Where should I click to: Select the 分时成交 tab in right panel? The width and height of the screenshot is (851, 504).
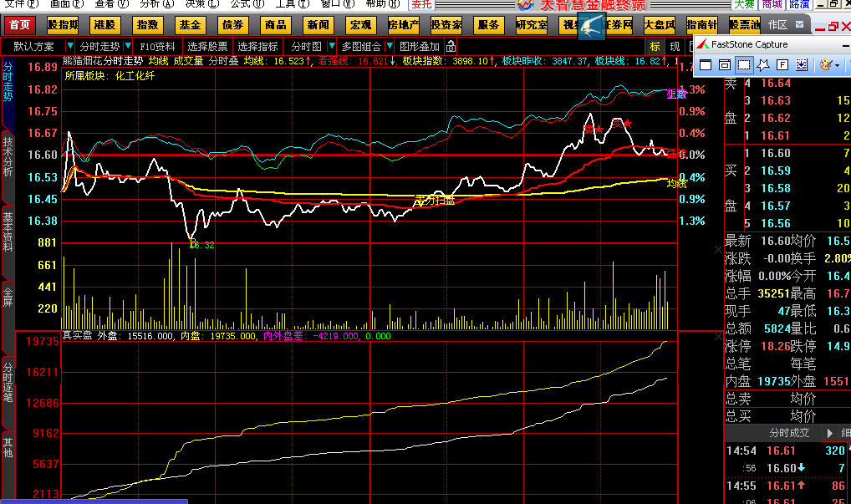789,433
